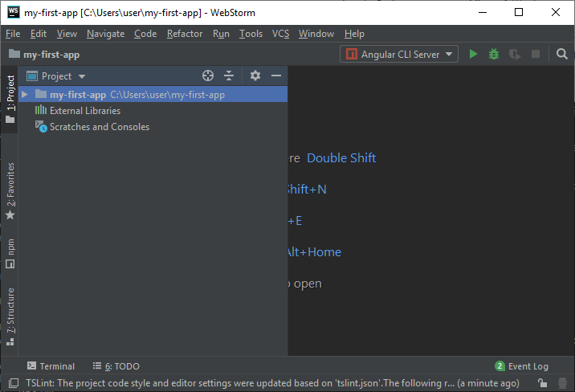Open the Edit menu
This screenshot has width=575, height=392.
point(38,34)
